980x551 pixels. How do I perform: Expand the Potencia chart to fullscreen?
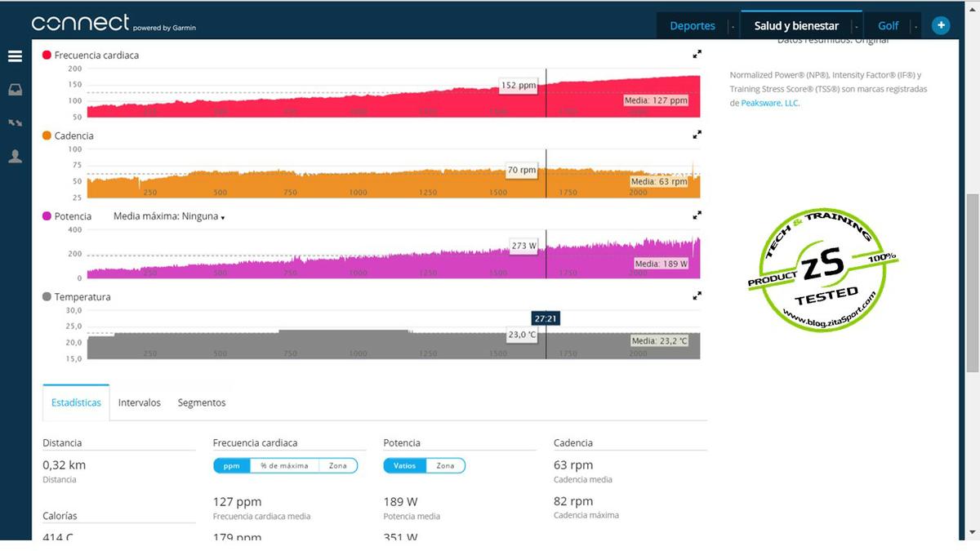coord(697,216)
